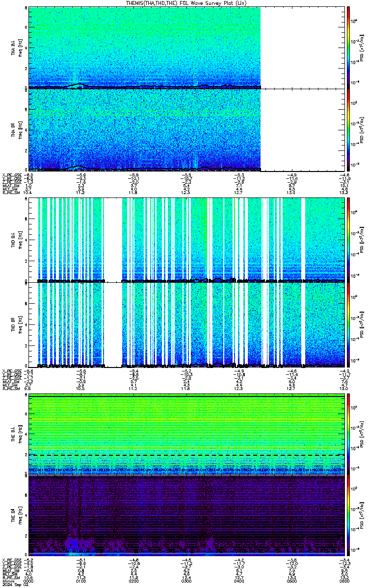
Task: Click the PSD color bar beside THE B-perpendicular panel
Action: 348,434
